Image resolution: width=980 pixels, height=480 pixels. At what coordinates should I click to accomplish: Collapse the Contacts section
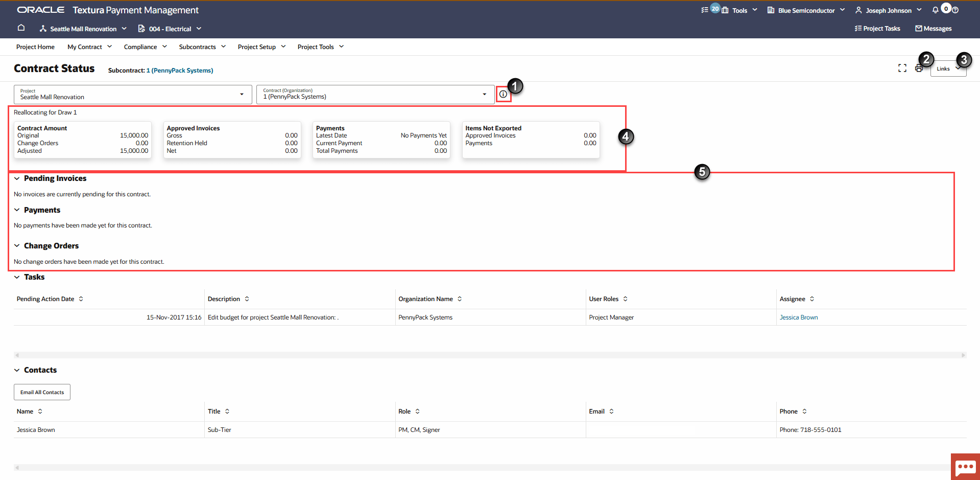[x=17, y=370]
